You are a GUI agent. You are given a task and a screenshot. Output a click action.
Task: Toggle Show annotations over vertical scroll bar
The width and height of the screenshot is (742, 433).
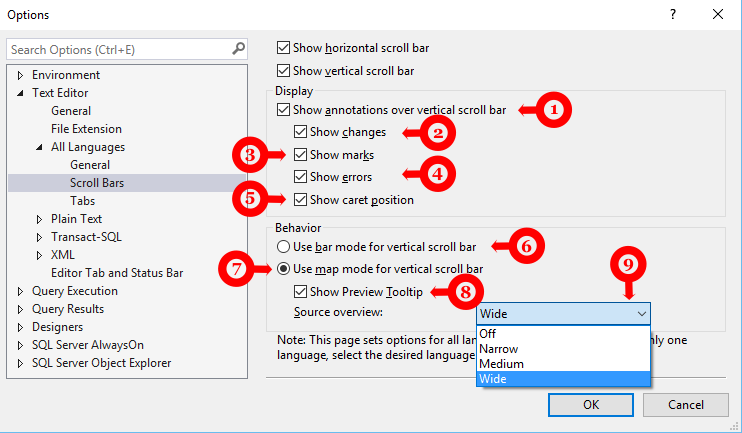tap(284, 110)
